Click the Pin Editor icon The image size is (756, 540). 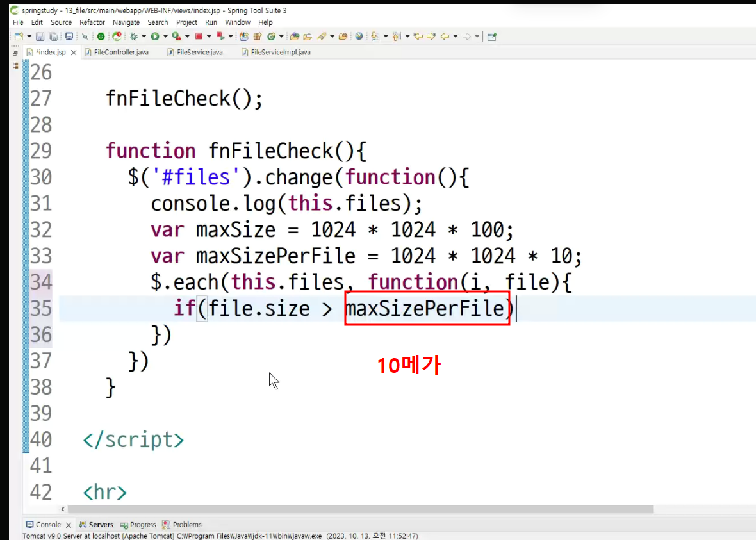click(492, 37)
